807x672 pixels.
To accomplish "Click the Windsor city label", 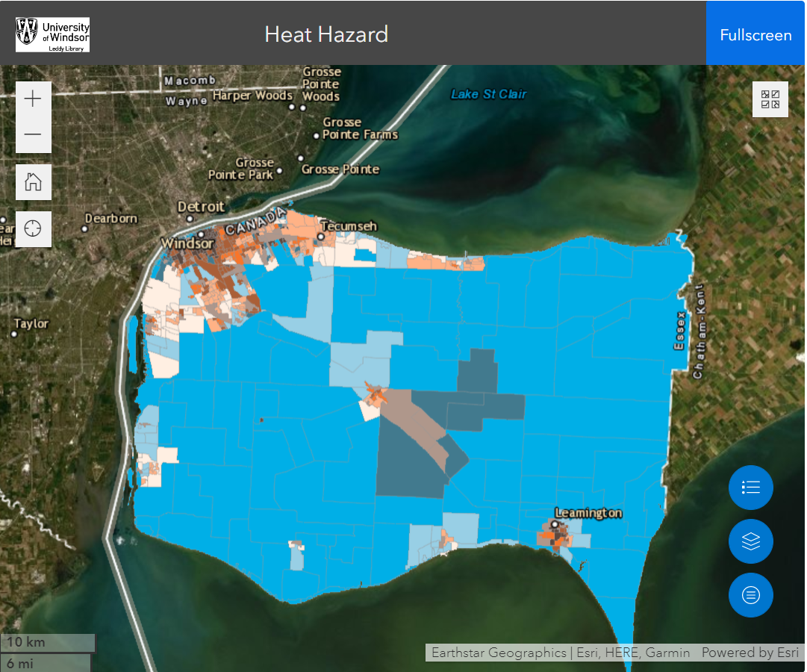I will 187,243.
